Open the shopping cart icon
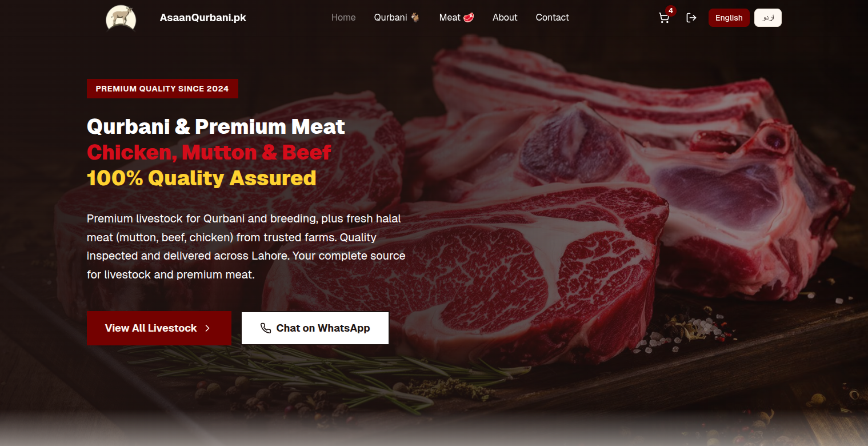Viewport: 868px width, 446px height. pos(663,18)
